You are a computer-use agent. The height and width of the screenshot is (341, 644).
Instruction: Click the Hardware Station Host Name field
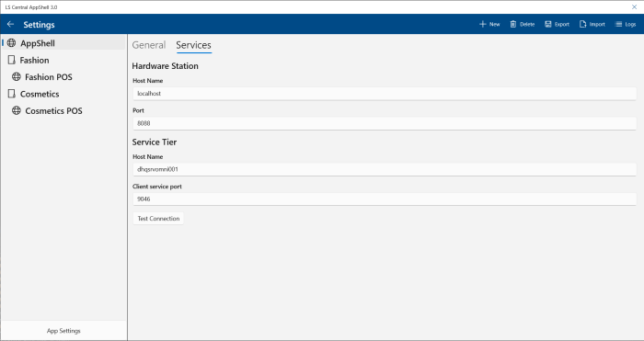pos(385,94)
